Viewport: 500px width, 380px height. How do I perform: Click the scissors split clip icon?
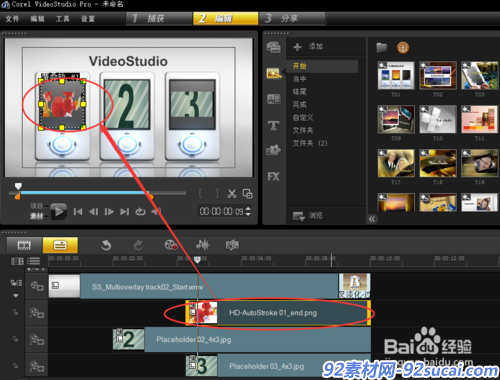click(232, 194)
